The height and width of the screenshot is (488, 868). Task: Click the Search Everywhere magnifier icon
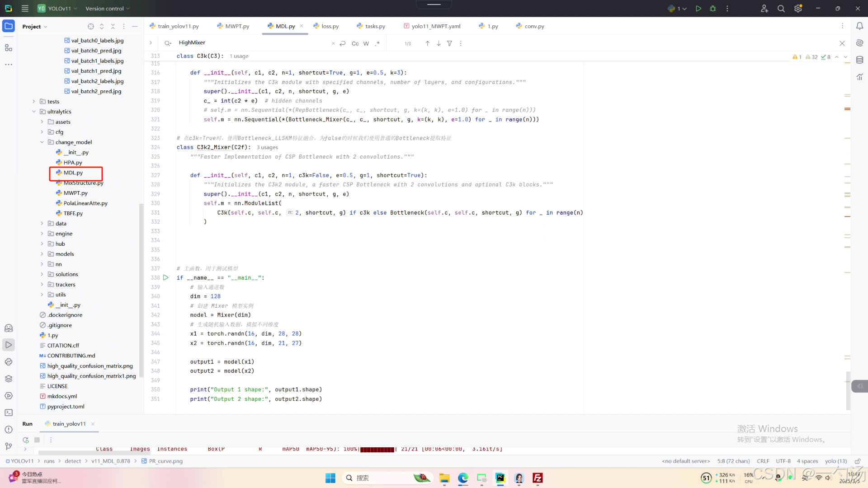(x=781, y=9)
